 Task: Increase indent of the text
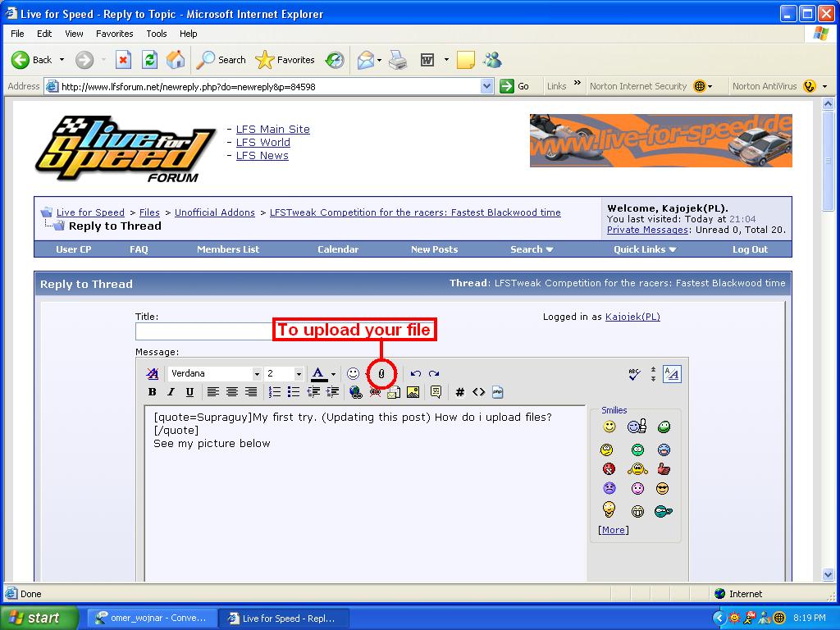(x=332, y=392)
